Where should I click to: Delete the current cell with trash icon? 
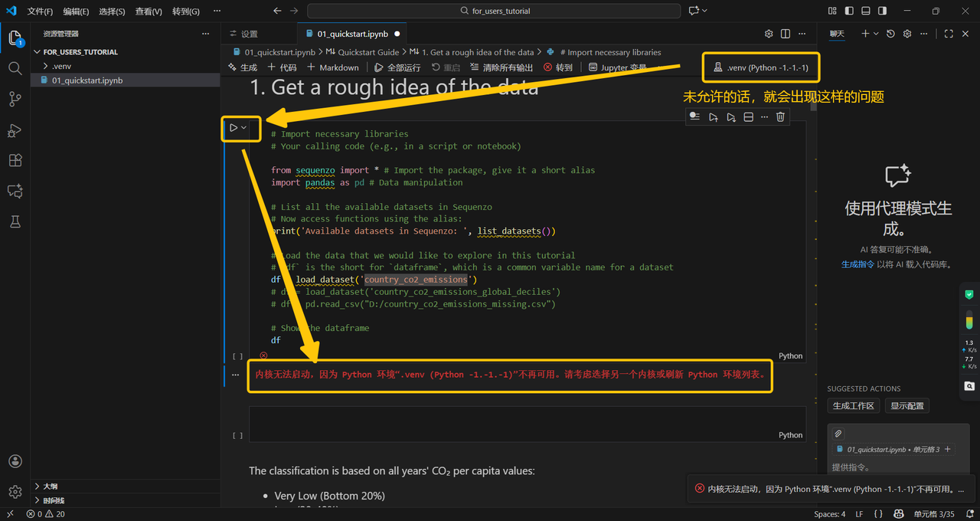point(780,116)
